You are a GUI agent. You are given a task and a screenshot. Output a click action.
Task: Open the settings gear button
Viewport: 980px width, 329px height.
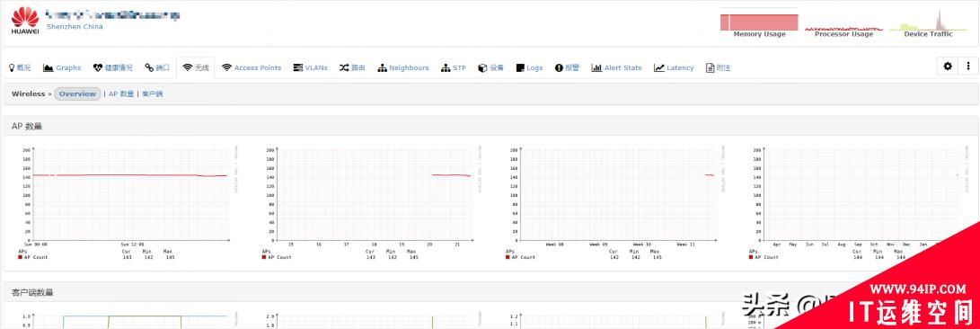[948, 66]
